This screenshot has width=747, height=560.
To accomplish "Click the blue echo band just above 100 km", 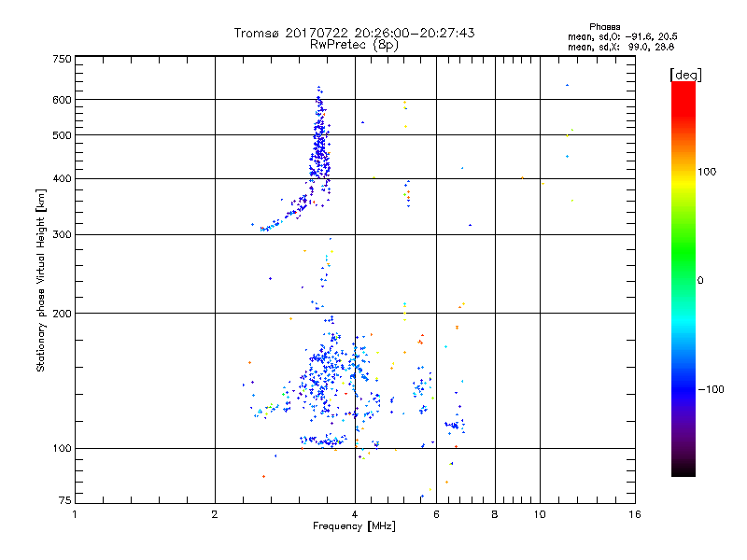I will [x=324, y=441].
